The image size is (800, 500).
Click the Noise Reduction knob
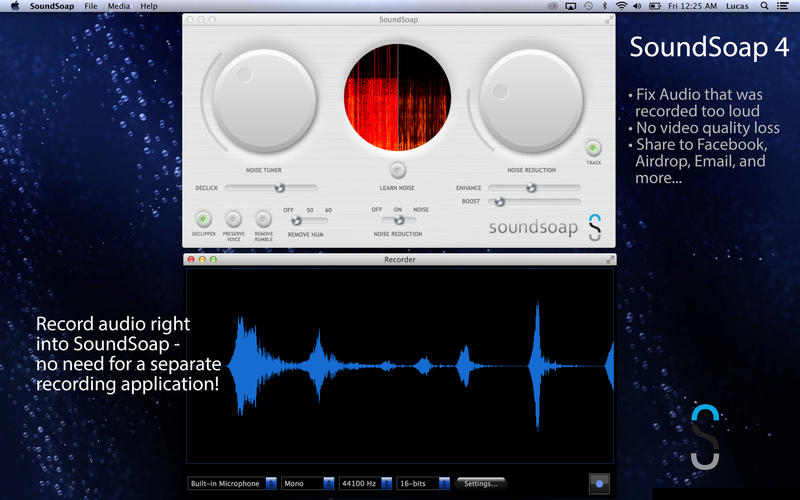pos(531,101)
